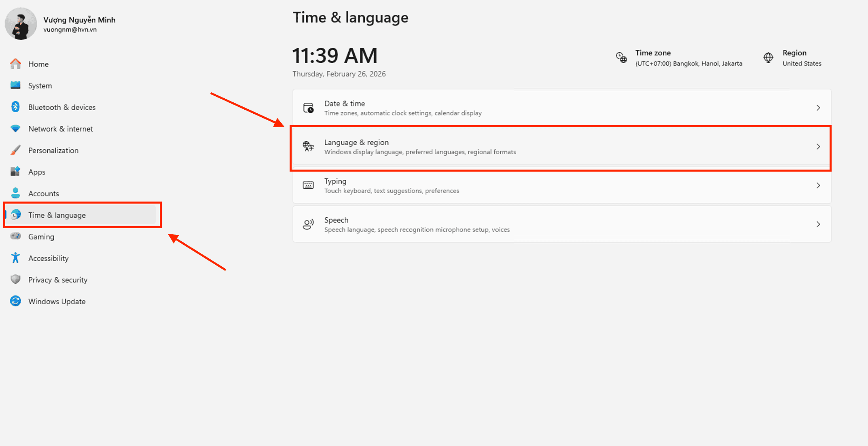Click the Personalization paintbrush icon
The height and width of the screenshot is (446, 868).
(16, 150)
